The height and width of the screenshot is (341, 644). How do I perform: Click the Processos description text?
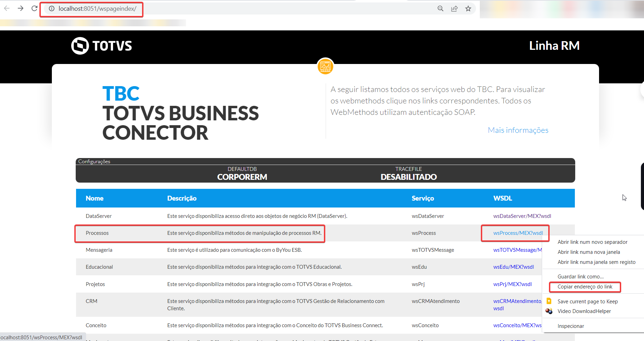tap(244, 233)
